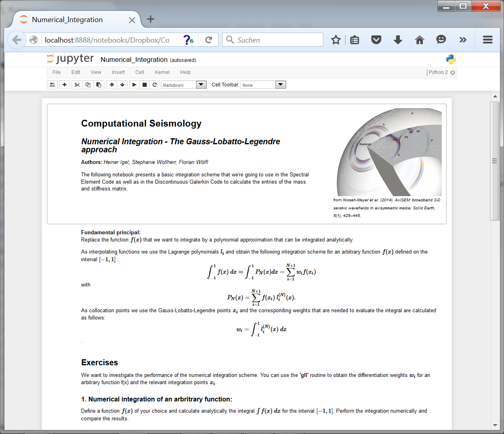Bookmark this page with the star icon

pyautogui.click(x=336, y=40)
